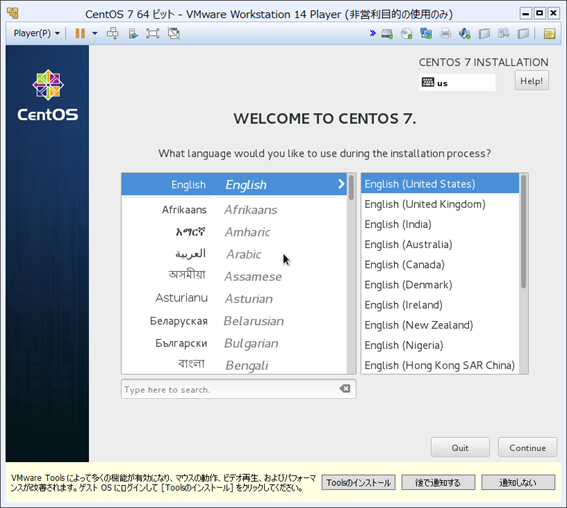Click the pause virtual machine icon
Image resolution: width=567 pixels, height=508 pixels.
80,33
